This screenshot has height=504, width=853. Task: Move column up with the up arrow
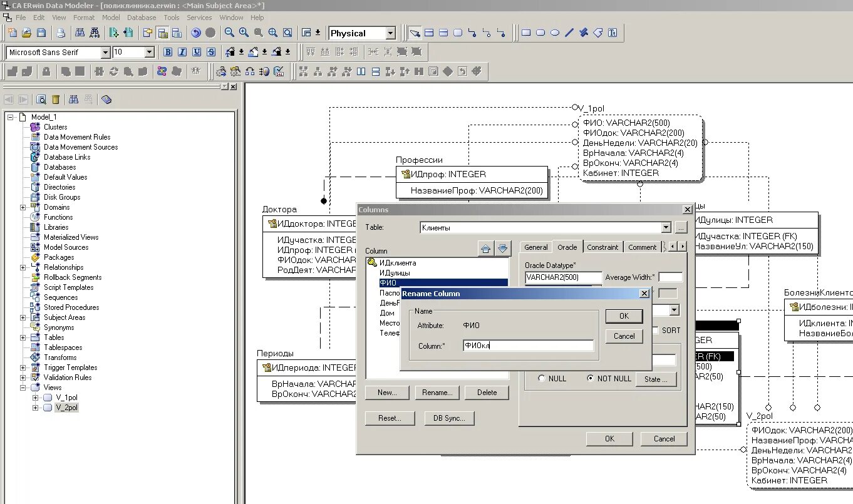(x=486, y=249)
